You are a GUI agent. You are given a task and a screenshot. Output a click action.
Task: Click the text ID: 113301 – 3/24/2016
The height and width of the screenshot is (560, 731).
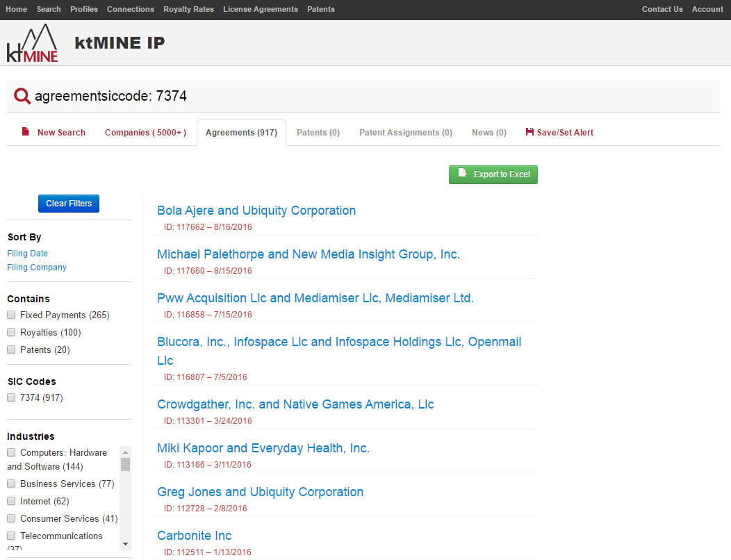click(x=208, y=421)
